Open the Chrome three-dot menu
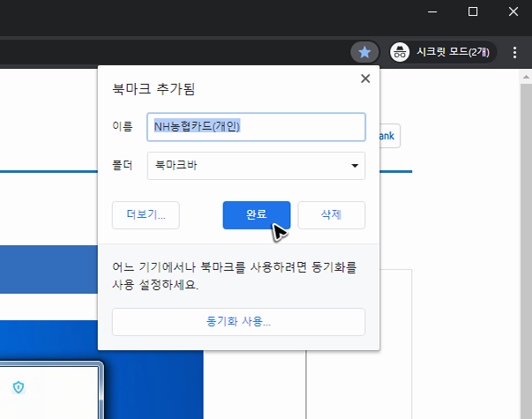The image size is (532, 419). tap(514, 52)
